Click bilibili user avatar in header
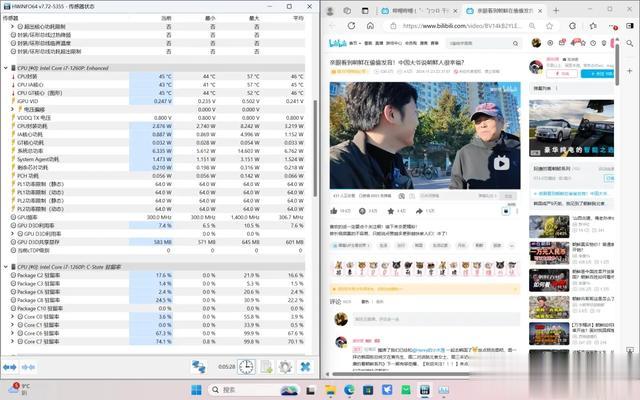The height and width of the screenshot is (400, 640). [x=536, y=43]
